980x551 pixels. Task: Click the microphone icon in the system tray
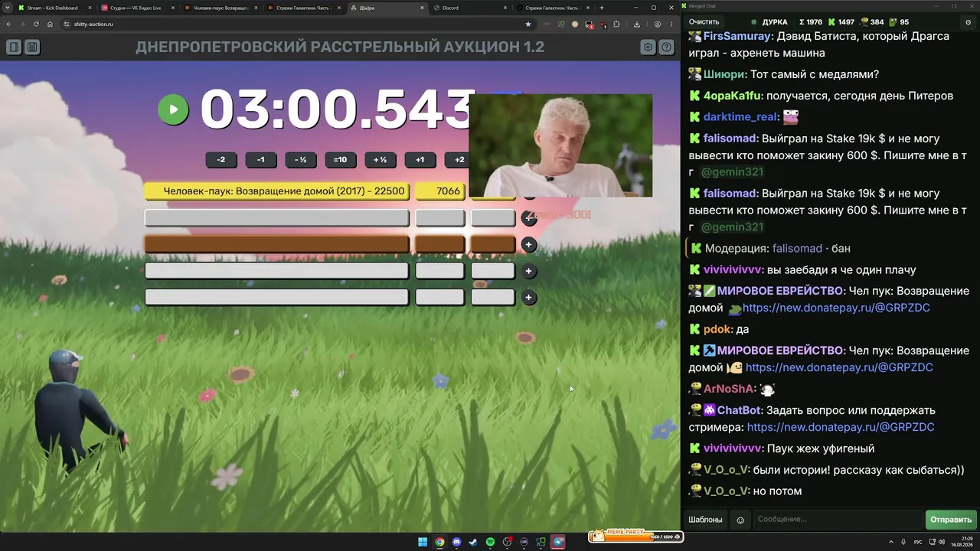tap(904, 542)
